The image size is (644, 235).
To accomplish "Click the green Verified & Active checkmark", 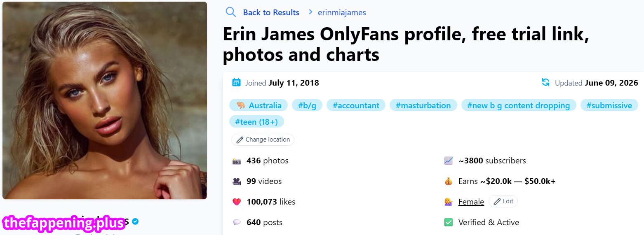I will (x=449, y=223).
